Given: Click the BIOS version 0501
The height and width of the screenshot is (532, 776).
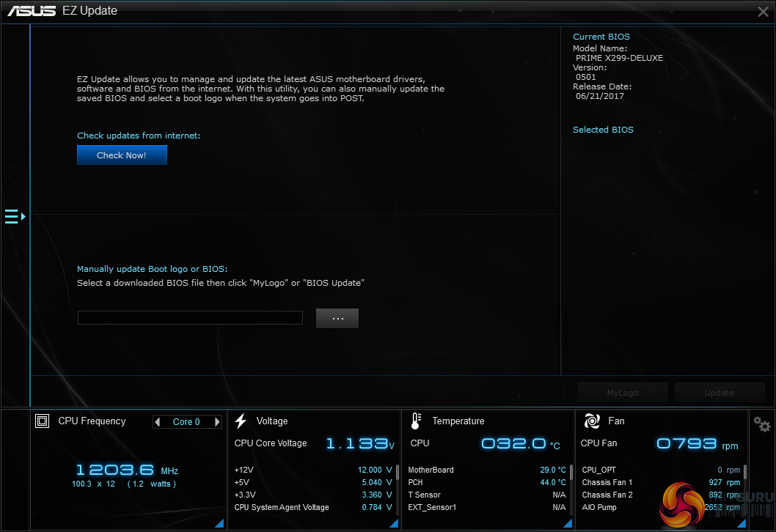Looking at the screenshot, I should point(585,77).
